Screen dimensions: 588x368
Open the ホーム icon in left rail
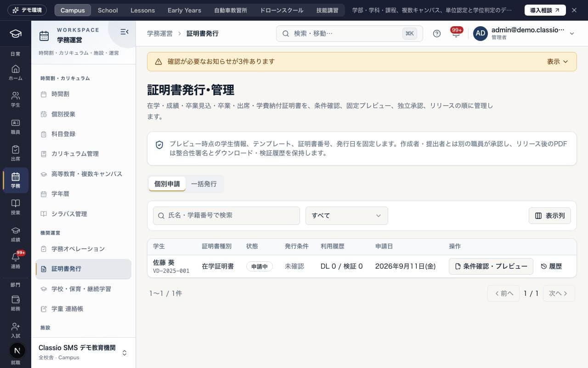(16, 73)
